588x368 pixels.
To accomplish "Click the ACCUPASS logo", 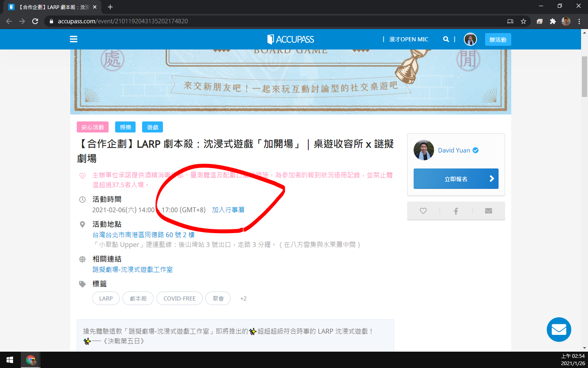I will coord(291,39).
